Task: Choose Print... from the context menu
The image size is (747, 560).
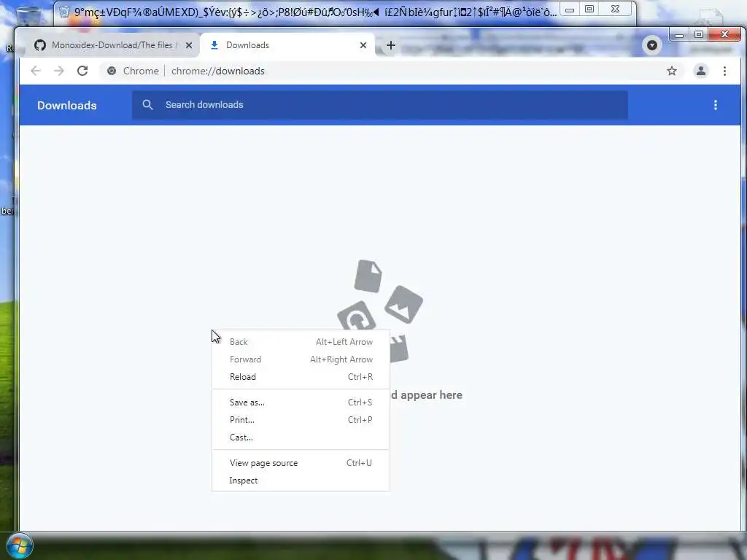Action: pyautogui.click(x=301, y=420)
